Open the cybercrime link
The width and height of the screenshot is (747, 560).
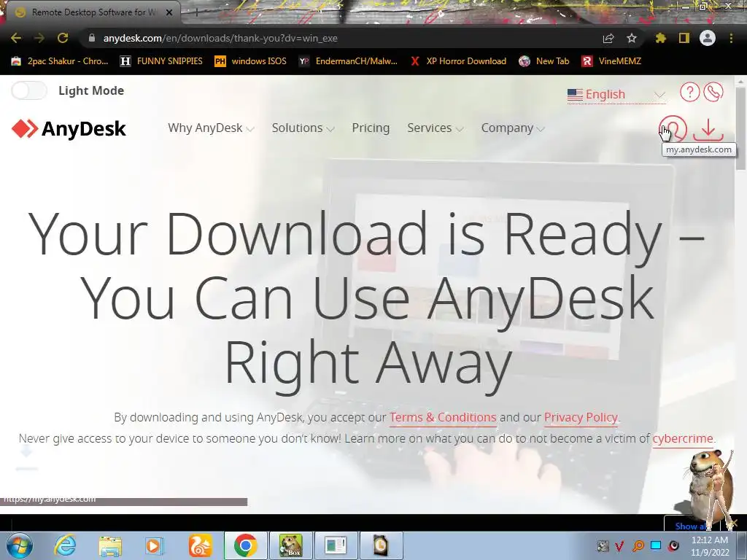coord(683,438)
